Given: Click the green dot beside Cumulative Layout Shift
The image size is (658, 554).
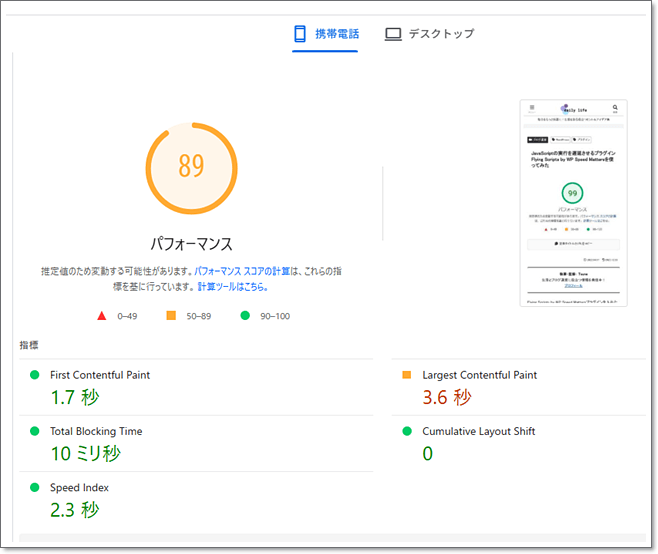Looking at the screenshot, I should [407, 431].
